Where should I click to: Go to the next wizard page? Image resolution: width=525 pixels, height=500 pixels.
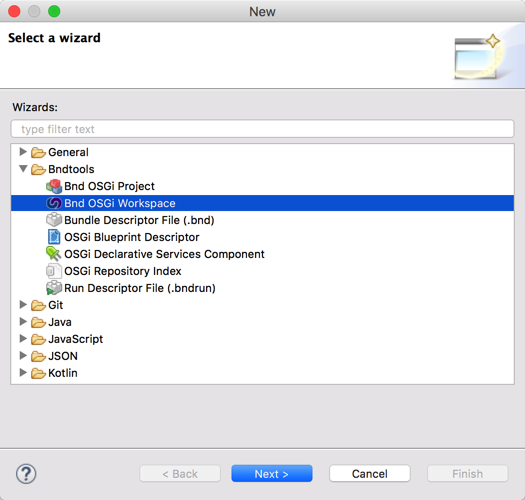click(x=272, y=474)
